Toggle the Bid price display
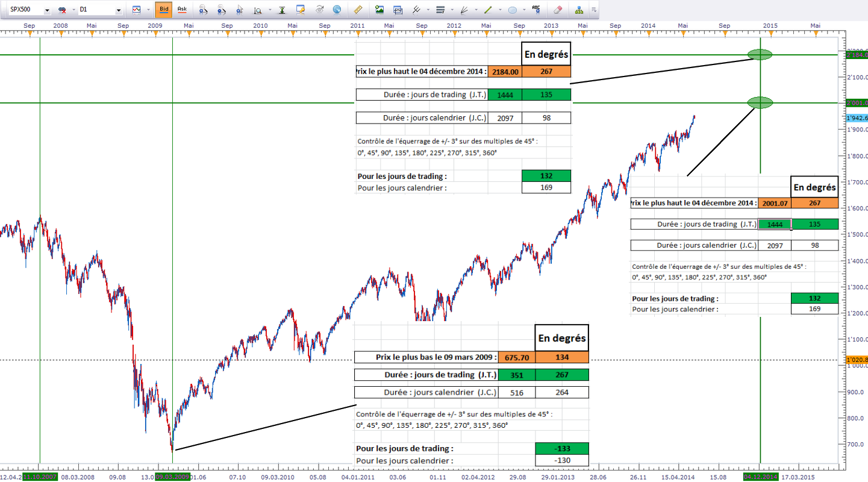The image size is (868, 482). point(163,10)
